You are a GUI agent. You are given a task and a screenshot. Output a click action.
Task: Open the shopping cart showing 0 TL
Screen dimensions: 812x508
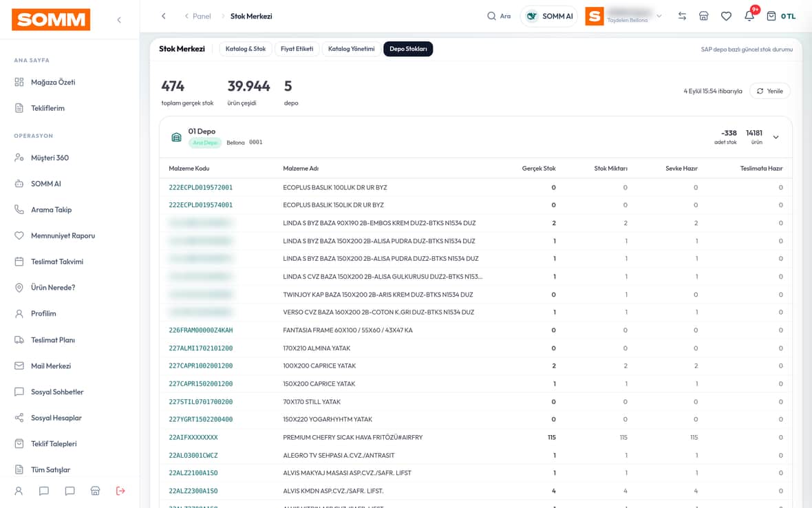click(x=781, y=16)
